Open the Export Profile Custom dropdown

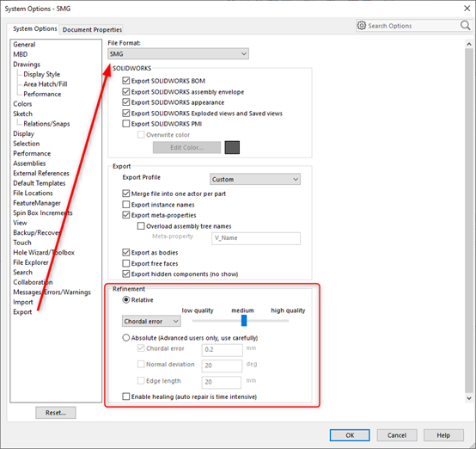point(255,180)
